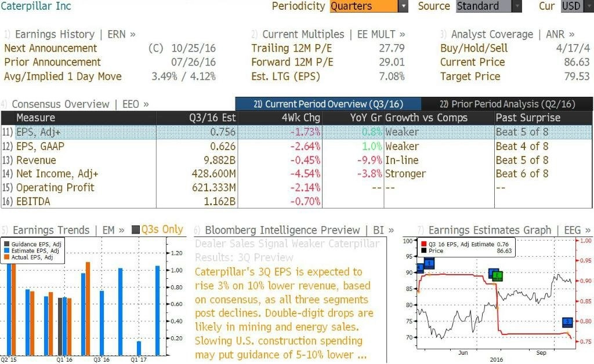Click the black Price legend swatch
This screenshot has height=364, width=594.
(423, 250)
